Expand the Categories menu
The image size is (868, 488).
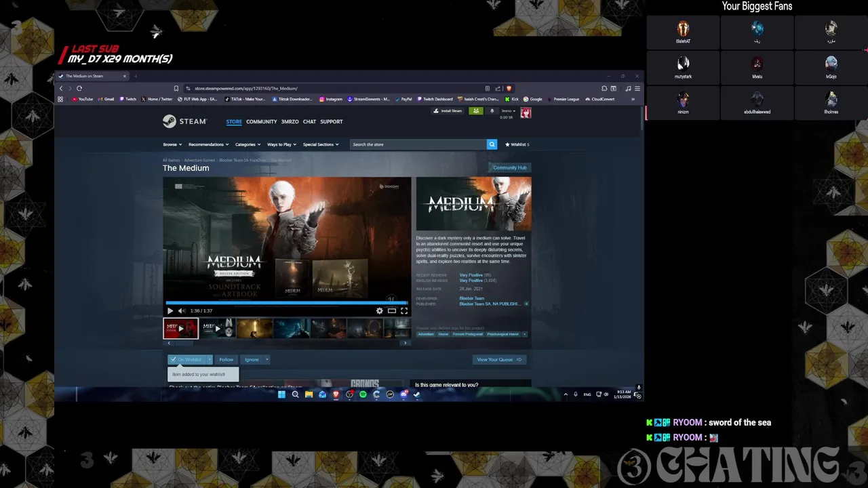248,144
